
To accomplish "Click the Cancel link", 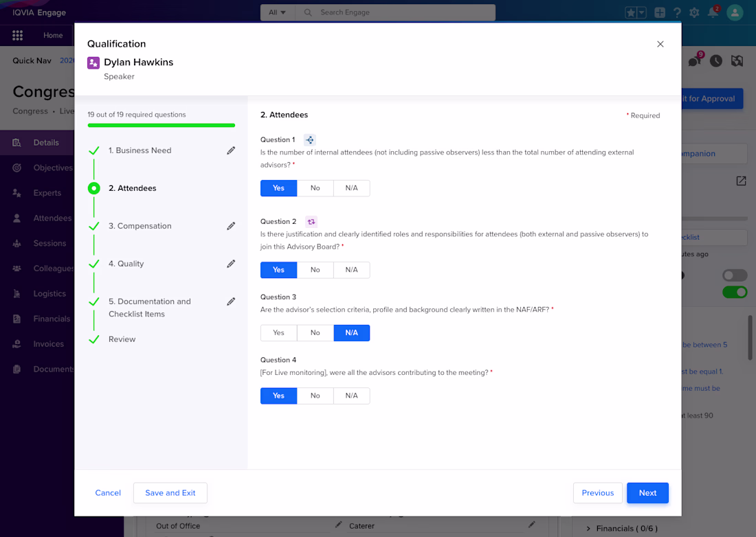I will (108, 492).
